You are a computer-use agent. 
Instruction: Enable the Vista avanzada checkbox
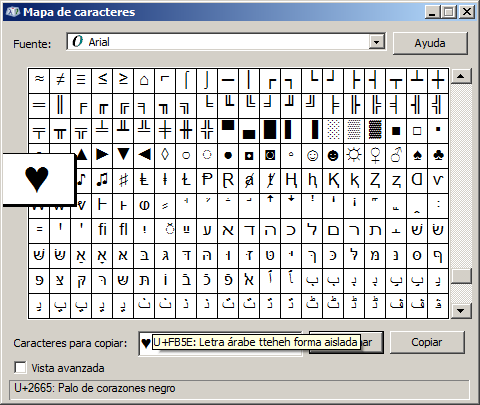tap(20, 368)
